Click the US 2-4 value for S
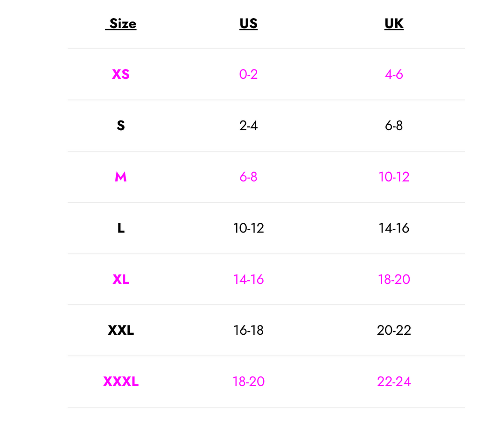Screen dimensions: 504x424 click(x=248, y=126)
